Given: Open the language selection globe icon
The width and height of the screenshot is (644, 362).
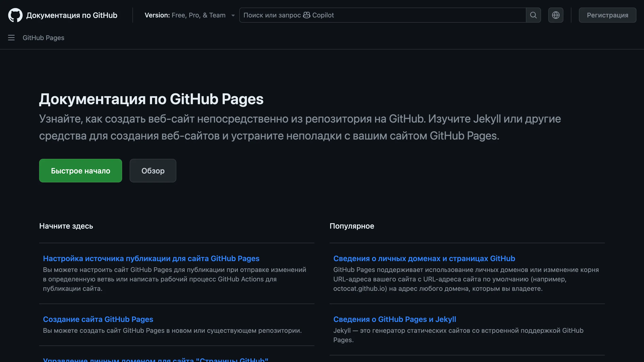Looking at the screenshot, I should pyautogui.click(x=556, y=15).
